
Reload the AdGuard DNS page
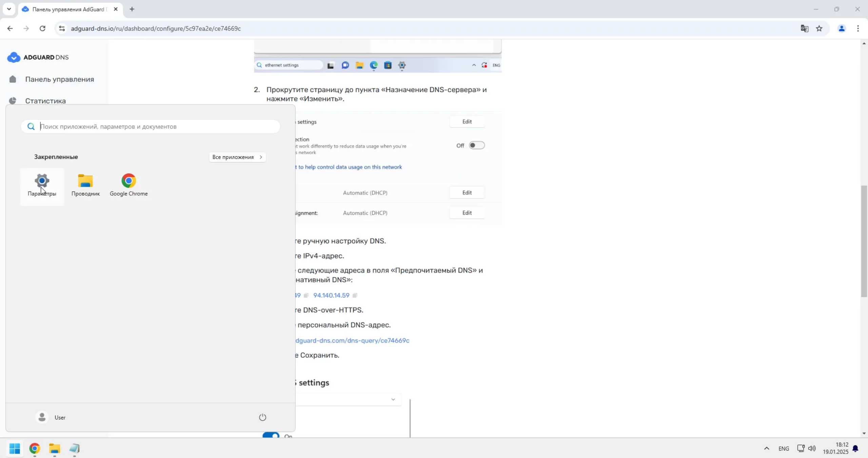[x=42, y=28]
